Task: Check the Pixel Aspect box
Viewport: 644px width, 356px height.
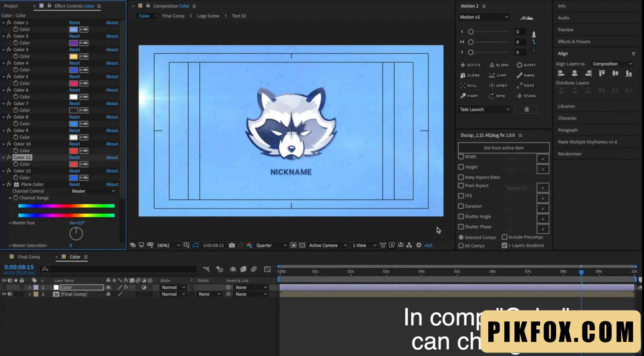Action: coord(461,186)
